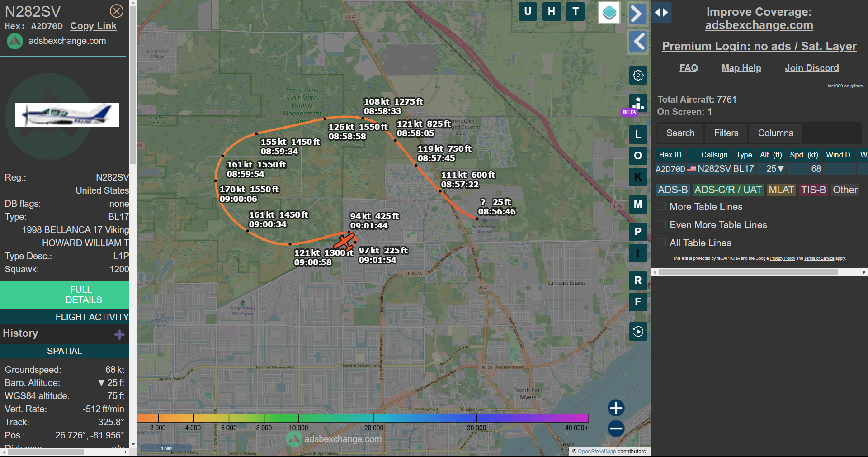Sort table by Alt. (ft) column

771,155
